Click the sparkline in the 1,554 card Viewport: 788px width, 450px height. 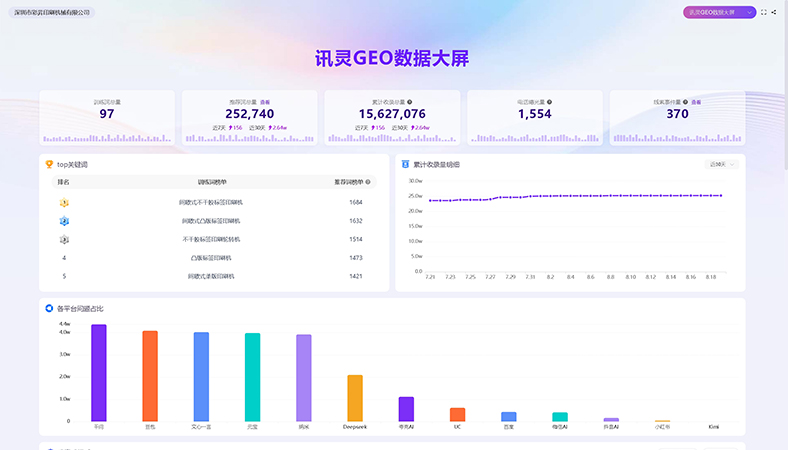pos(535,138)
